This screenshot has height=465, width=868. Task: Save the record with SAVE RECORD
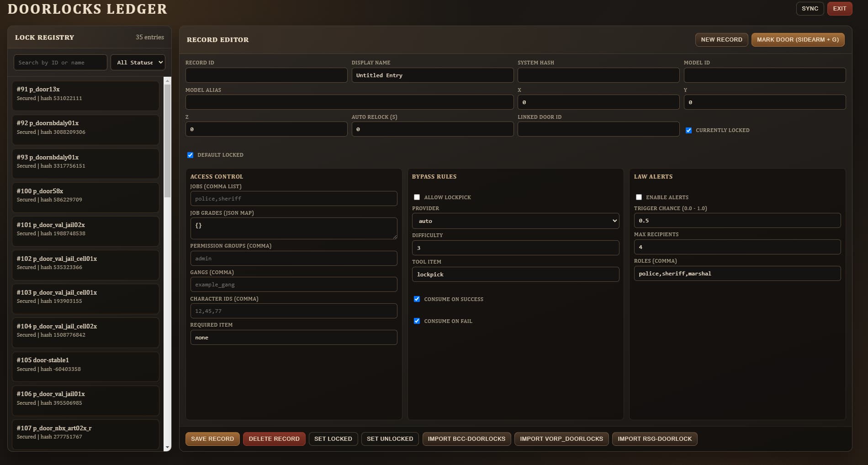(212, 439)
